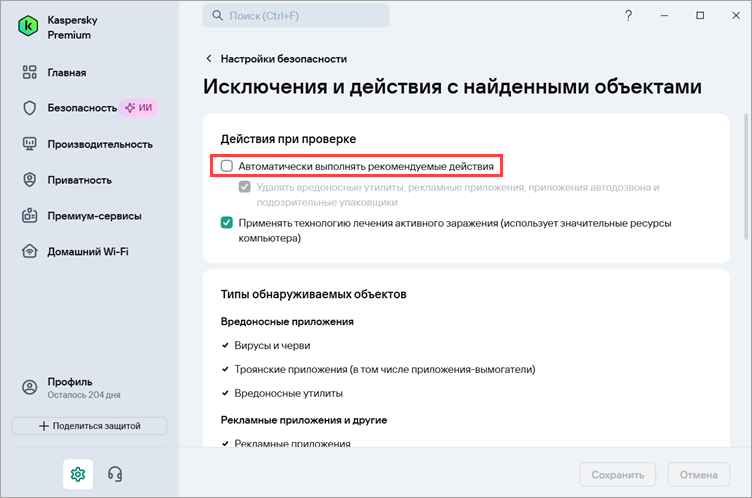This screenshot has height=498, width=752.
Task: Click the Отмена button
Action: pos(699,474)
